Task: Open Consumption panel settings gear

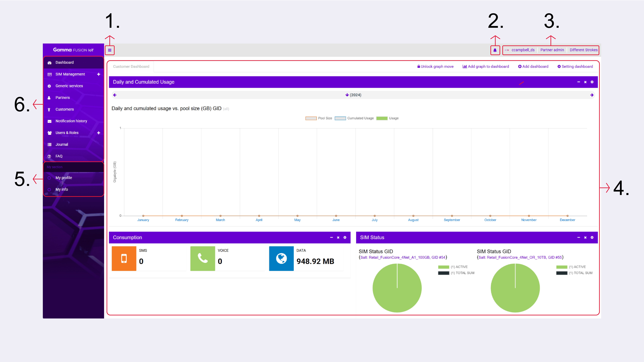Action: (x=345, y=238)
